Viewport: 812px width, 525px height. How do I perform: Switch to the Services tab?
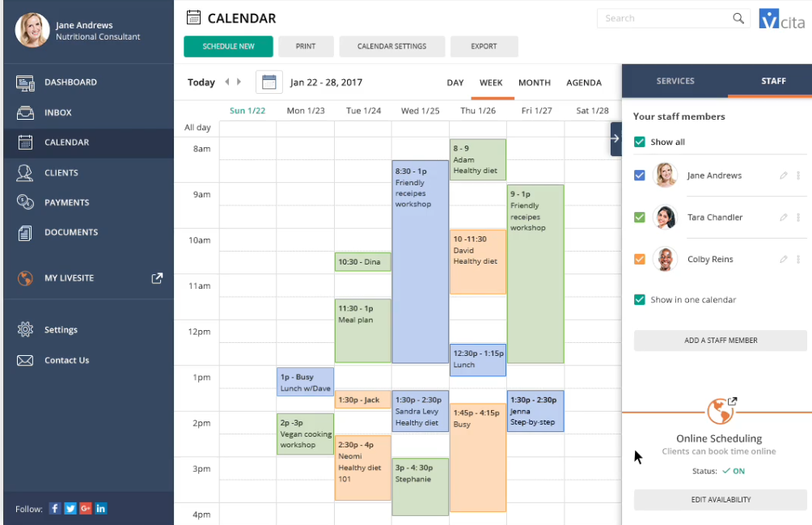pos(675,81)
